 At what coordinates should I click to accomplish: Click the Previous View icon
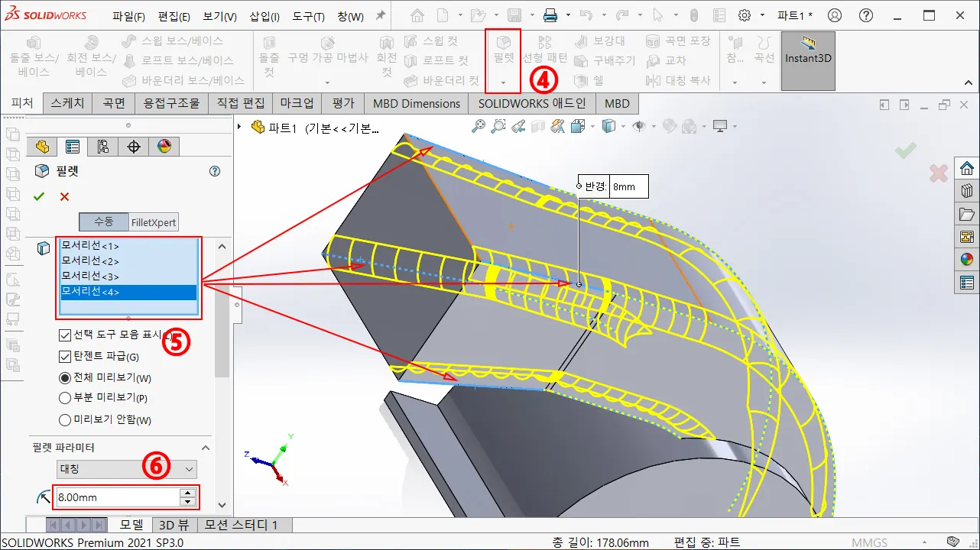(518, 126)
